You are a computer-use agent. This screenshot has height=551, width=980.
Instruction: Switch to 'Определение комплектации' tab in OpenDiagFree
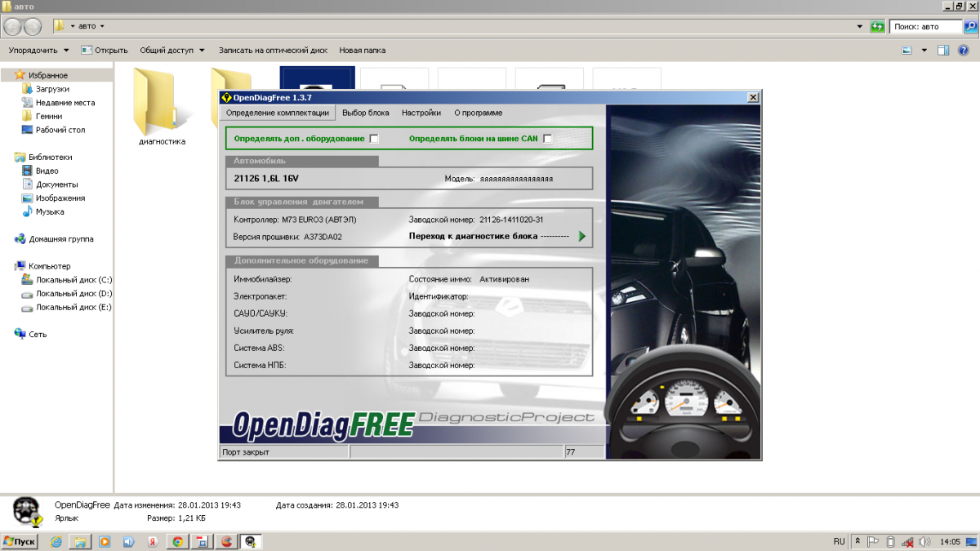(278, 113)
